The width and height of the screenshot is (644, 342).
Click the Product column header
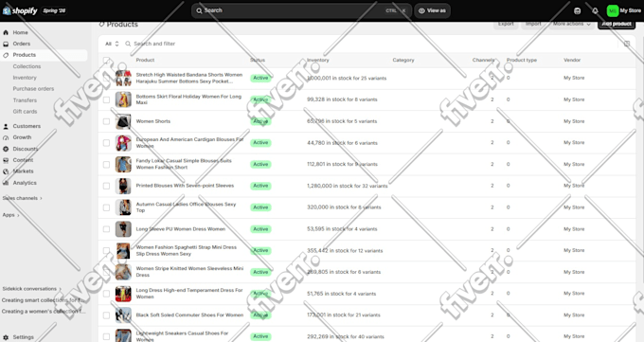pos(145,60)
